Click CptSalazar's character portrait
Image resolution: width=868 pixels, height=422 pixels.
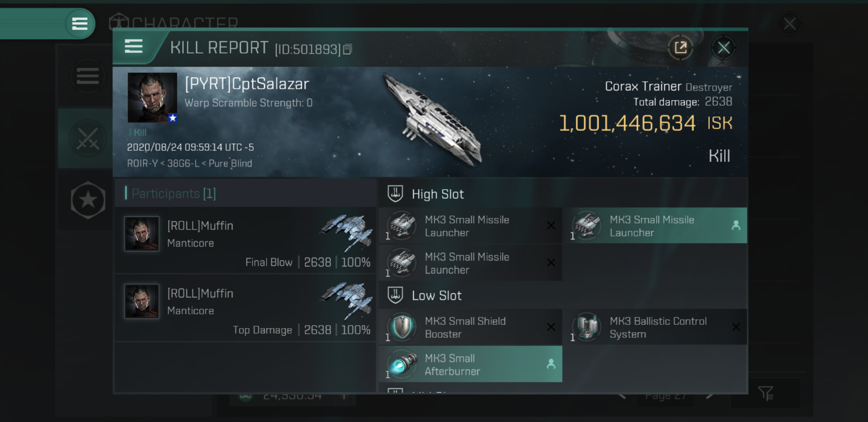pyautogui.click(x=152, y=97)
